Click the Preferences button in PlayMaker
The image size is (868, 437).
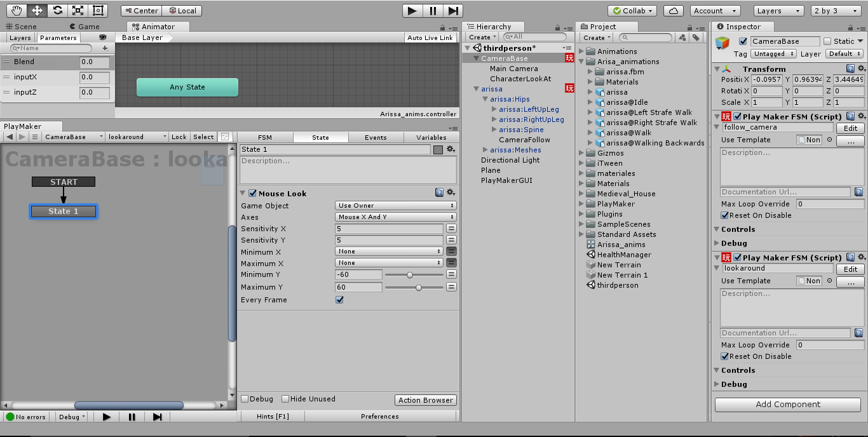(380, 417)
